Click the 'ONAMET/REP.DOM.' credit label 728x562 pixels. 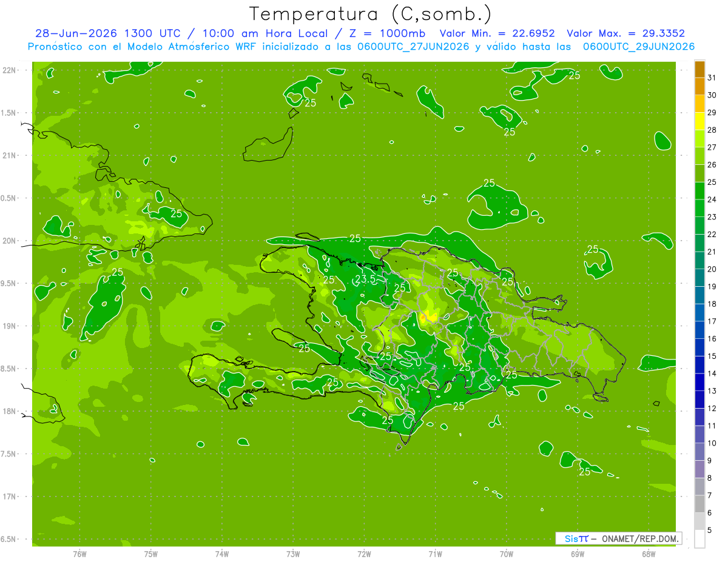point(641,538)
